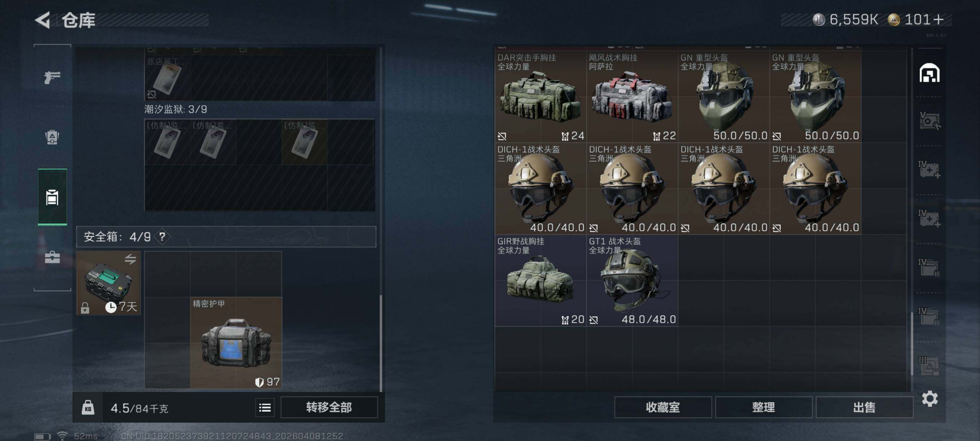The height and width of the screenshot is (441, 980).
Task: Select the active chest rig tab
Action: click(x=52, y=197)
